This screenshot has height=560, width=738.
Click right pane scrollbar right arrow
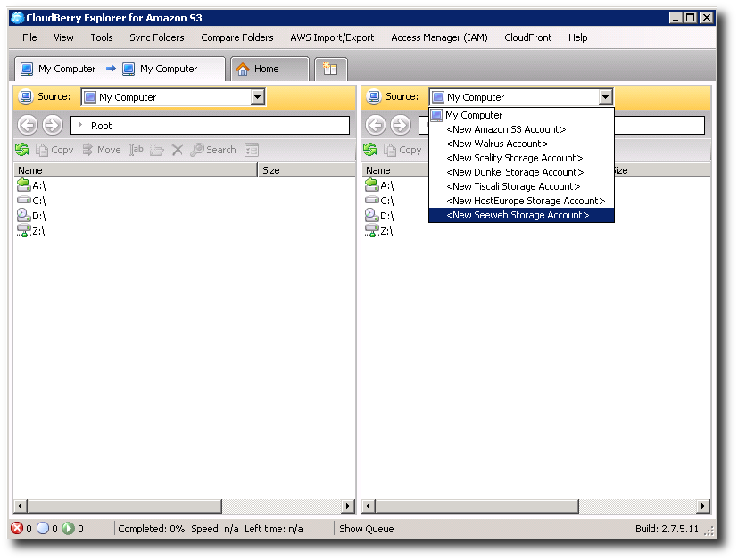click(x=703, y=506)
